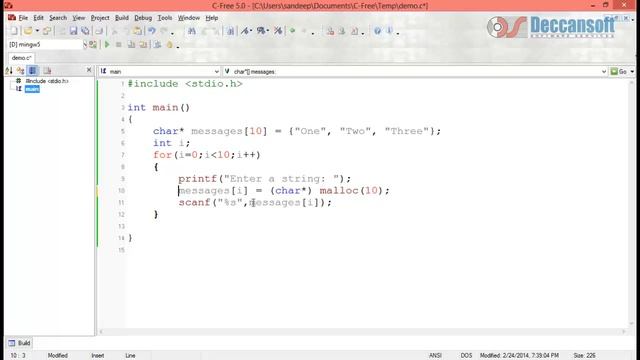Close the symbol side panel
Viewport: 640px width, 360px height.
point(89,70)
